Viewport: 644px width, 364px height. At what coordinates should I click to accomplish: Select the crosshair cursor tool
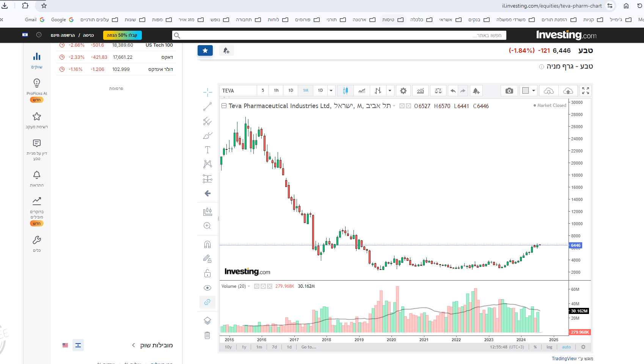pyautogui.click(x=207, y=92)
